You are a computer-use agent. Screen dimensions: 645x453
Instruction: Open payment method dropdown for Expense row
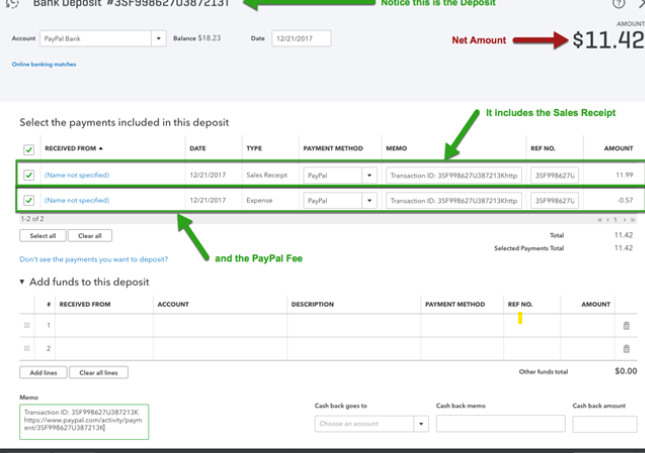369,201
